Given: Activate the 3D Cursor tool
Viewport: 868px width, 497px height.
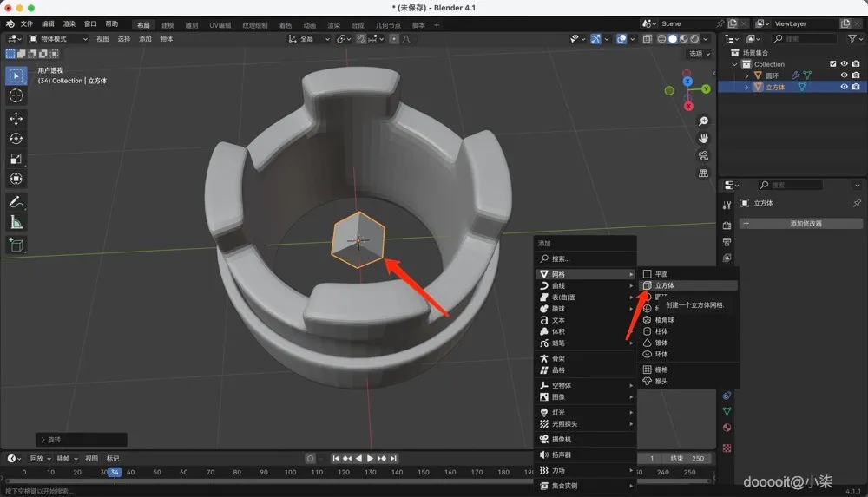Looking at the screenshot, I should pos(16,95).
